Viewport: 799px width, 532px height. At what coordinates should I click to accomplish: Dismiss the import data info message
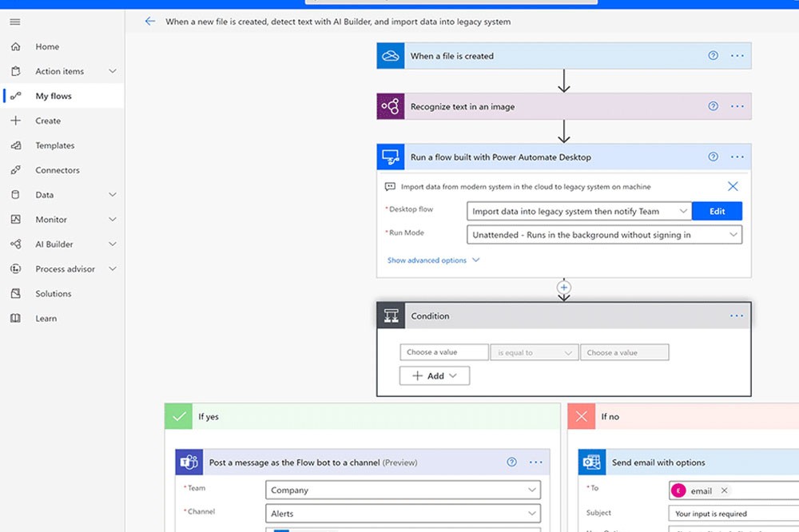(733, 185)
